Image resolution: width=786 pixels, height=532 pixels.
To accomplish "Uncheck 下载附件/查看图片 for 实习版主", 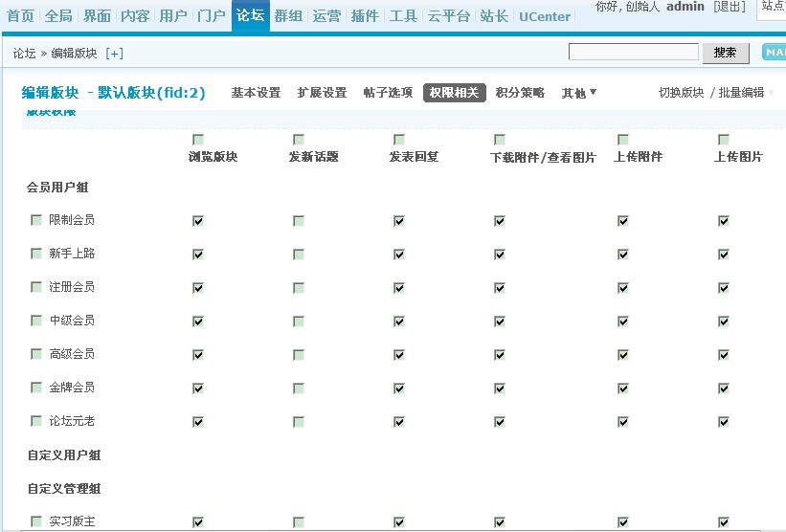I will click(500, 522).
